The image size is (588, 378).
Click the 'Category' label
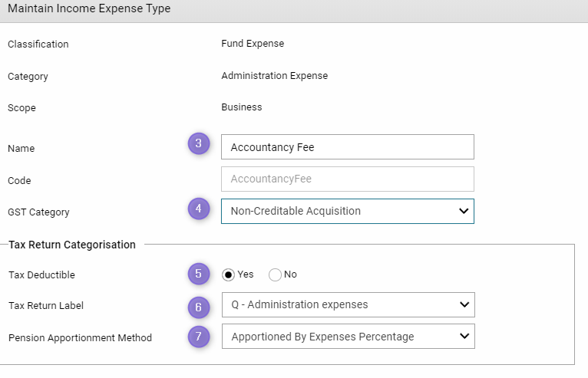click(28, 77)
